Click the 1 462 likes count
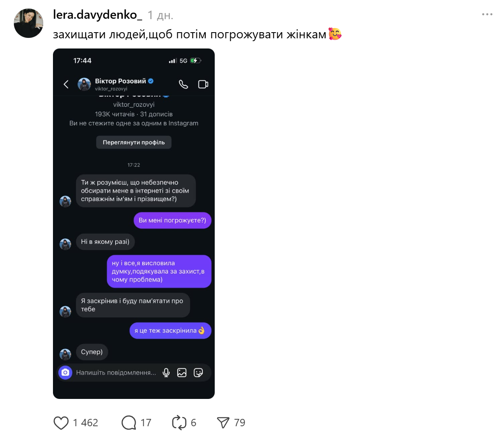Screen dimensions: 504x436 (x=86, y=423)
